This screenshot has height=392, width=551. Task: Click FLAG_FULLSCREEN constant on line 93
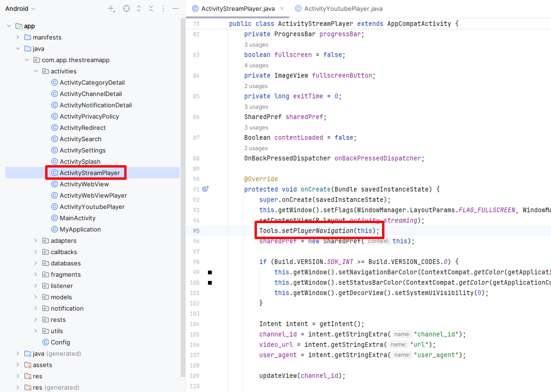487,210
